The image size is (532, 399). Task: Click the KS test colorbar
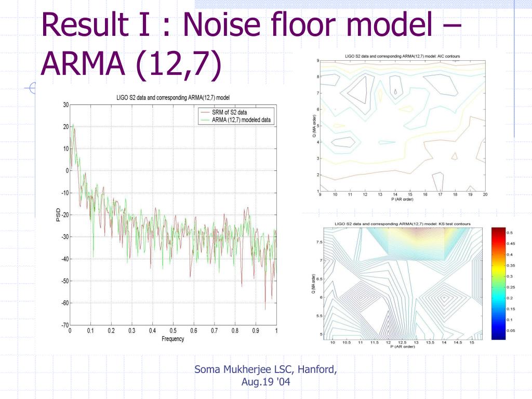498,284
